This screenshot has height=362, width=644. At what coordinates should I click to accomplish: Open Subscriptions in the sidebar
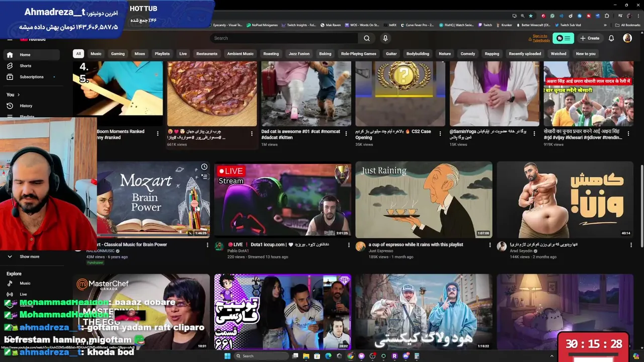pyautogui.click(x=33, y=77)
